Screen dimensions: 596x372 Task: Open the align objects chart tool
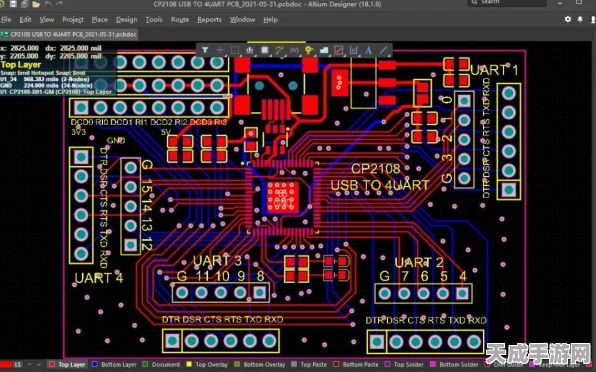[250, 50]
